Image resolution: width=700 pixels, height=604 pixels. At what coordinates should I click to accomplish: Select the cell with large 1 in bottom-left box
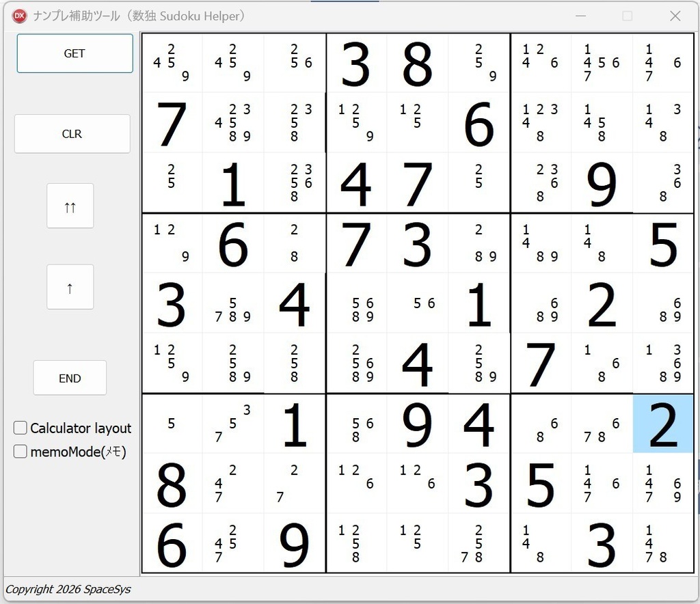294,424
